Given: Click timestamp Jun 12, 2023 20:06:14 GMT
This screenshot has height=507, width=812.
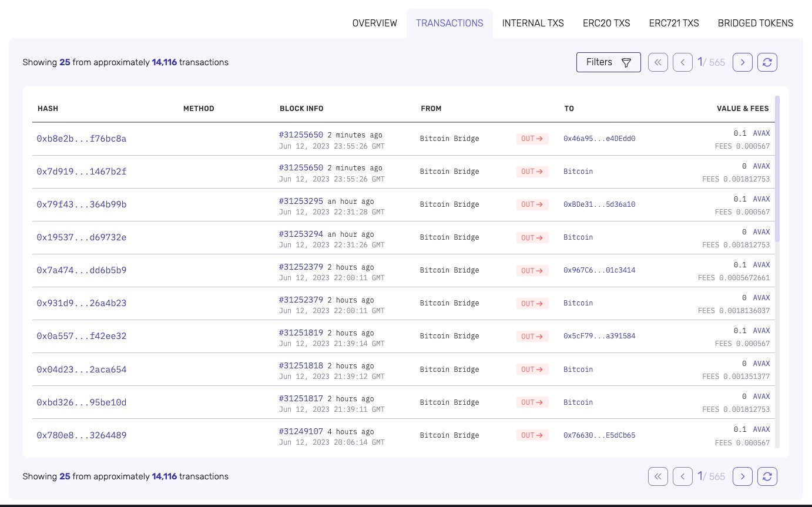Looking at the screenshot, I should point(332,442).
